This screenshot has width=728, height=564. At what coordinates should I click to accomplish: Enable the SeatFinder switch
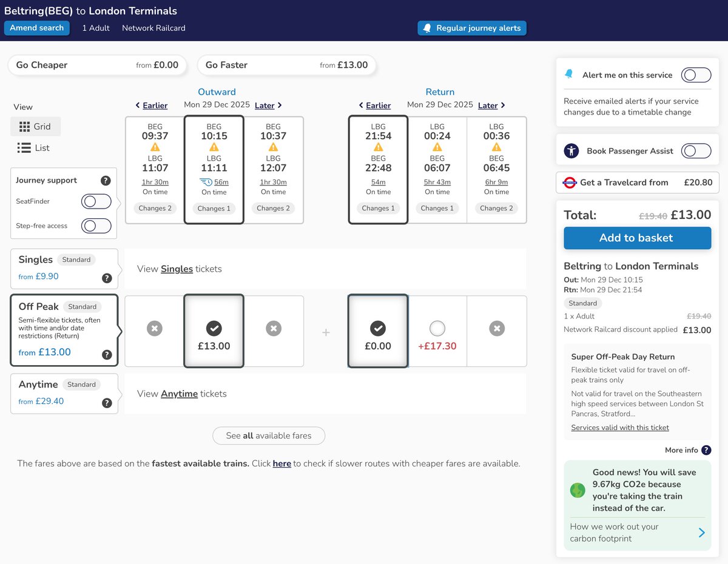(96, 201)
